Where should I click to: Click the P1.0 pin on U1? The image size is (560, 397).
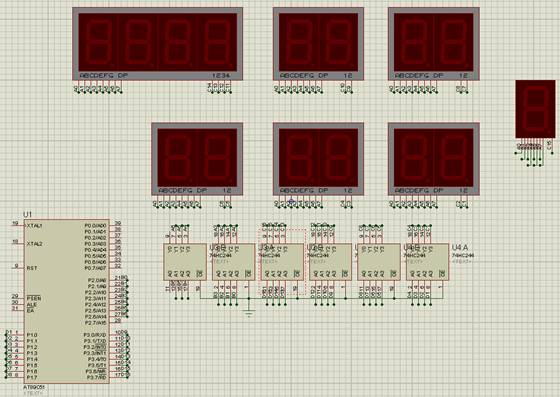(x=32, y=335)
